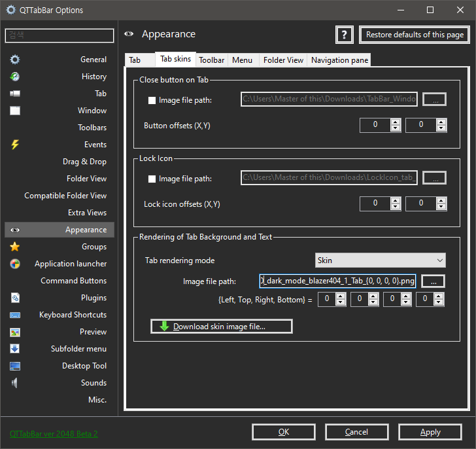Click the search box in sidebar
Image resolution: width=476 pixels, height=449 pixels.
pos(59,35)
